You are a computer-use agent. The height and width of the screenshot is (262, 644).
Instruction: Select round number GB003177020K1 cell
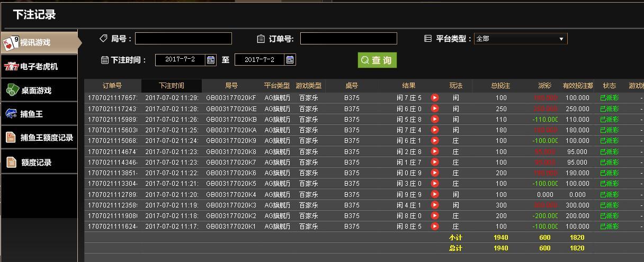231,227
